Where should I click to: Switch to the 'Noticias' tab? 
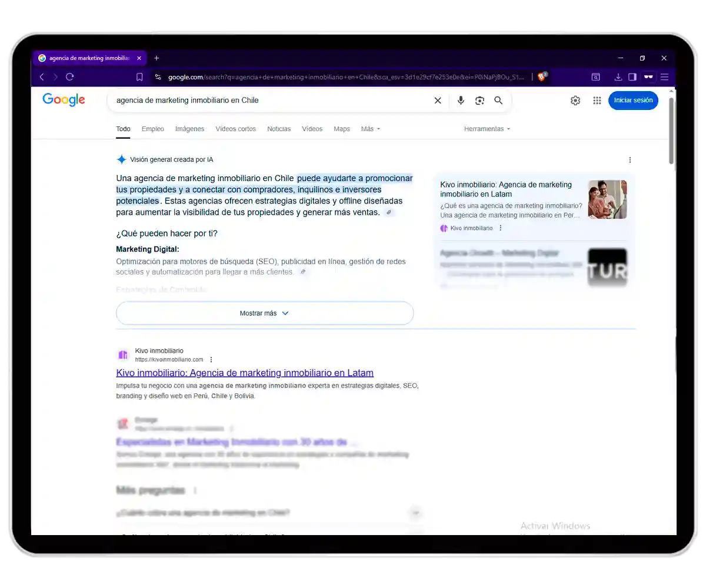coord(279,129)
